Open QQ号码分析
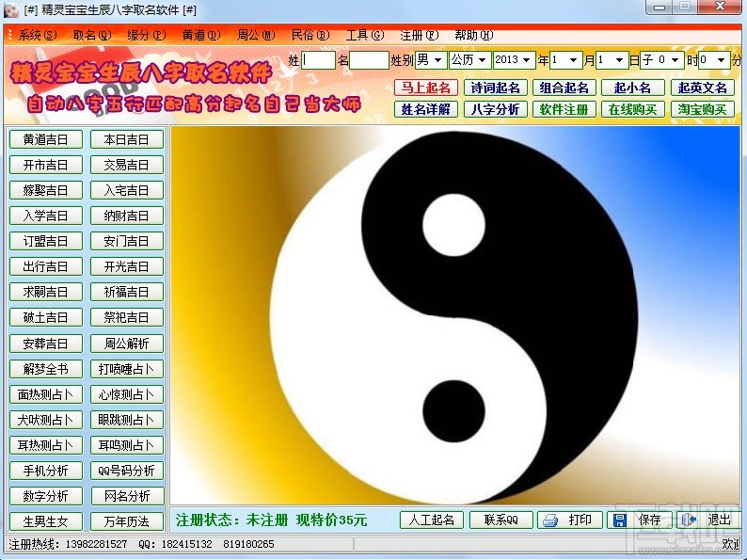 click(127, 471)
